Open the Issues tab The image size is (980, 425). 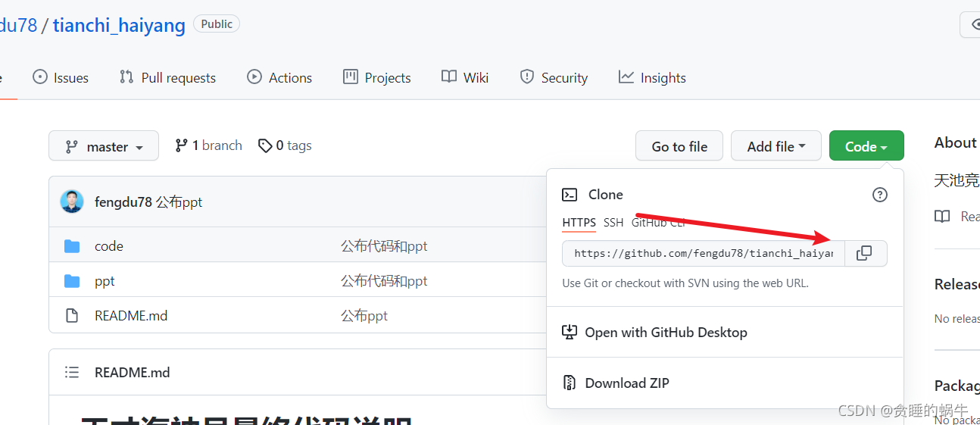(x=61, y=77)
